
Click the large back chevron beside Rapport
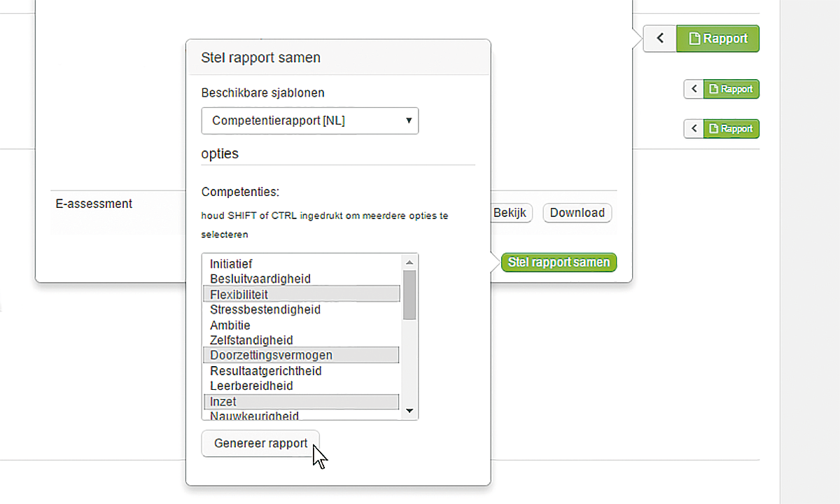(x=659, y=38)
